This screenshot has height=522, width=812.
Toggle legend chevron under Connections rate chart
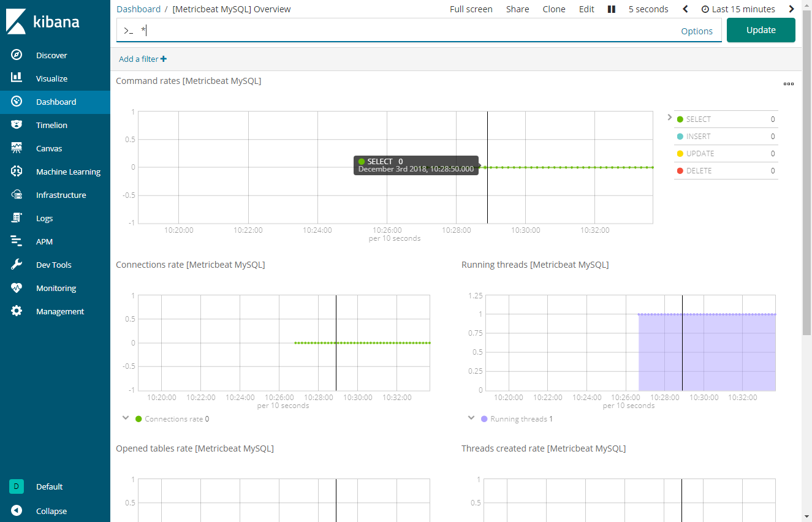click(126, 418)
